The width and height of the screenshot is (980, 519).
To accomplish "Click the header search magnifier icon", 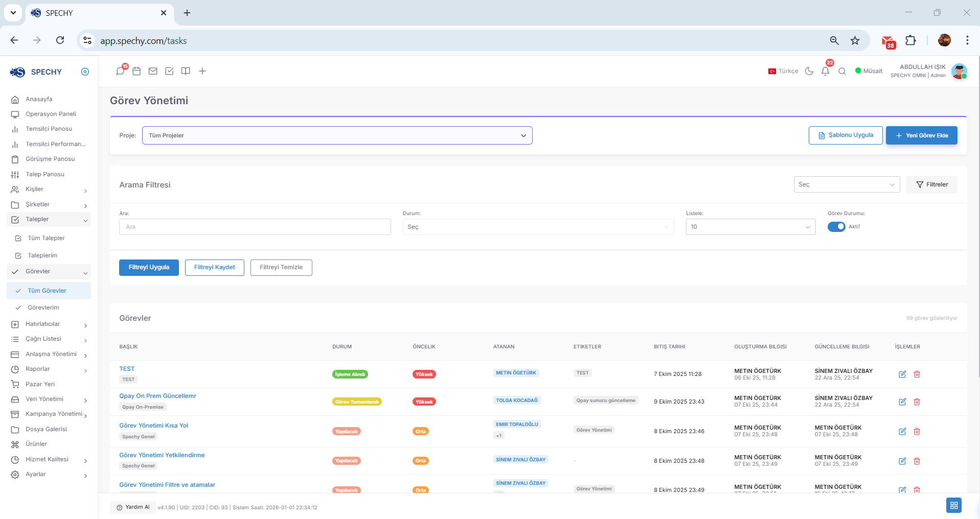I will 842,71.
